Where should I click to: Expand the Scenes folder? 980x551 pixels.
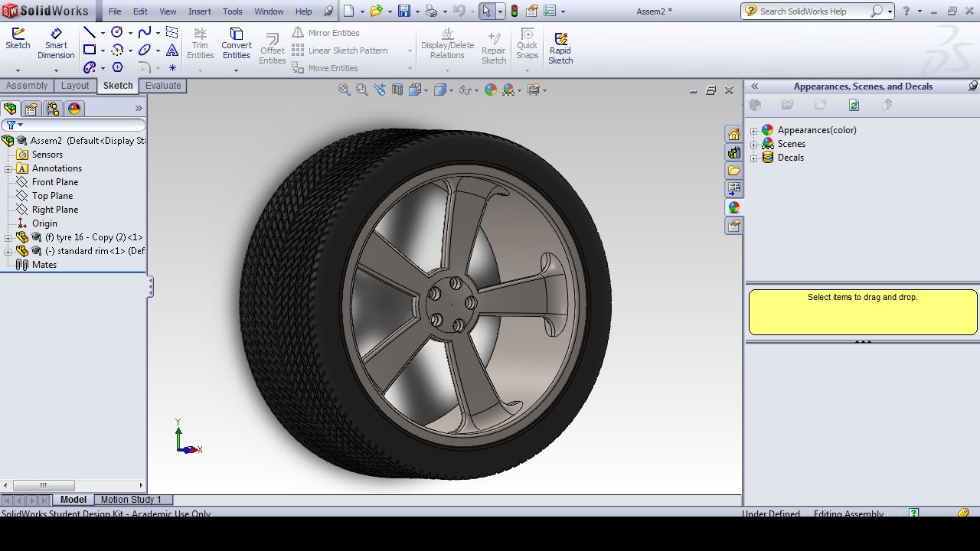point(754,144)
